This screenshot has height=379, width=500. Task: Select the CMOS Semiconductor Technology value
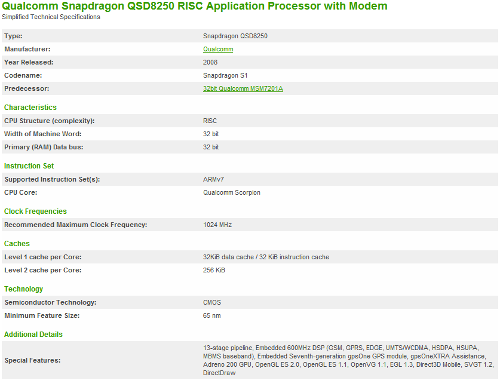(212, 303)
